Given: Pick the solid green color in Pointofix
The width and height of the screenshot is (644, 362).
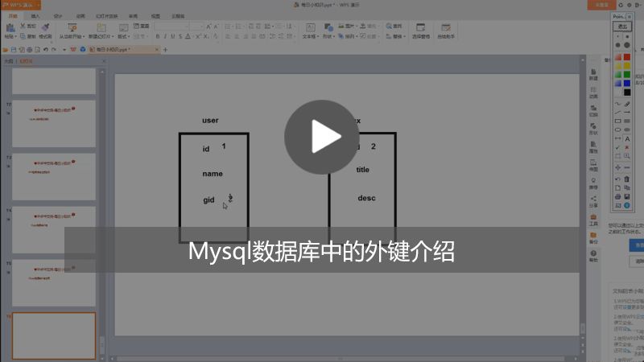Looking at the screenshot, I should click(x=627, y=74).
